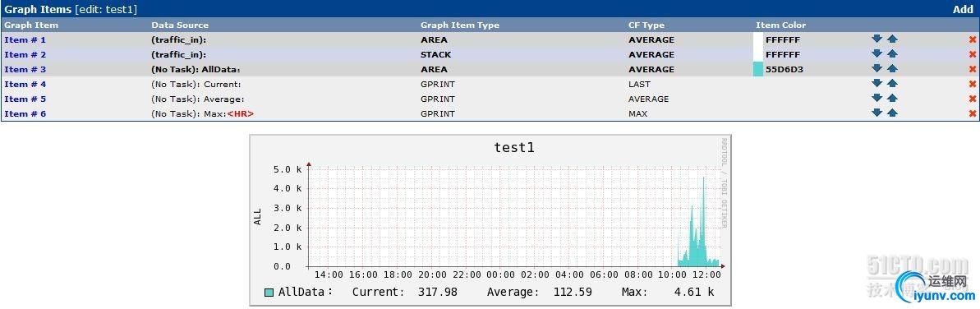
Task: Delete Item # 6 with the red X
Action: point(973,114)
